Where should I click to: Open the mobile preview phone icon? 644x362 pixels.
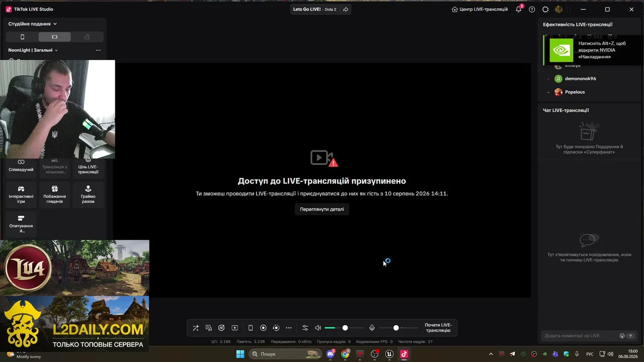[x=251, y=328]
